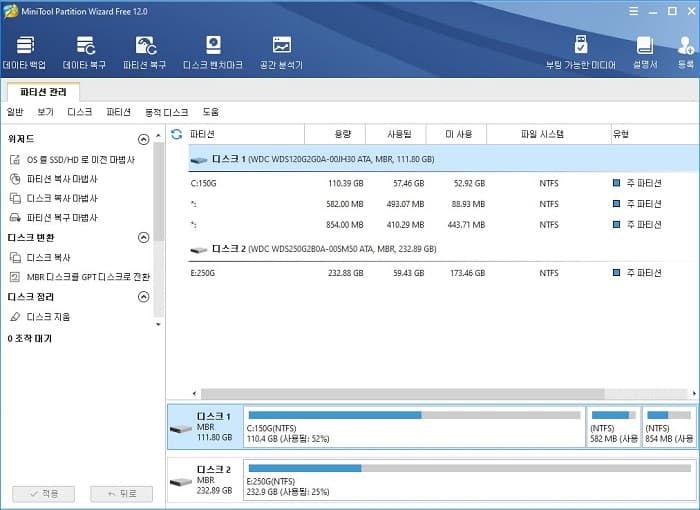The width and height of the screenshot is (700, 510).
Task: Open the 보기 menu
Action: click(46, 112)
